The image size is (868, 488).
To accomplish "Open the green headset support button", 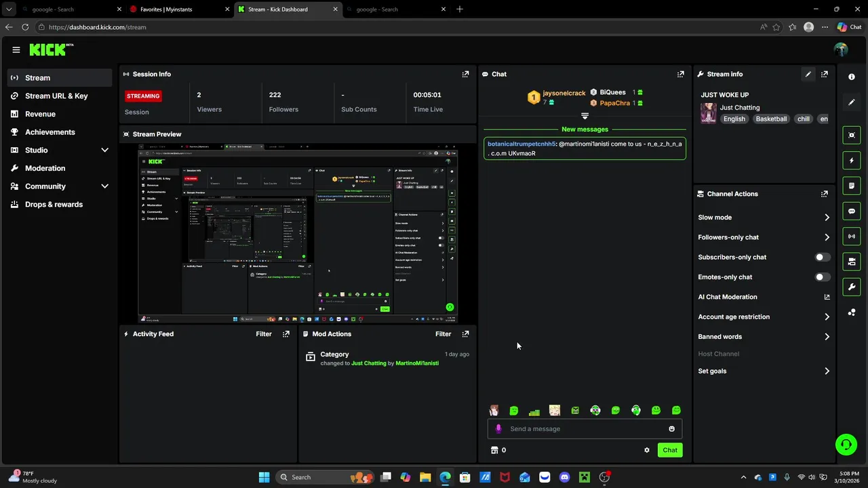I will point(846,445).
